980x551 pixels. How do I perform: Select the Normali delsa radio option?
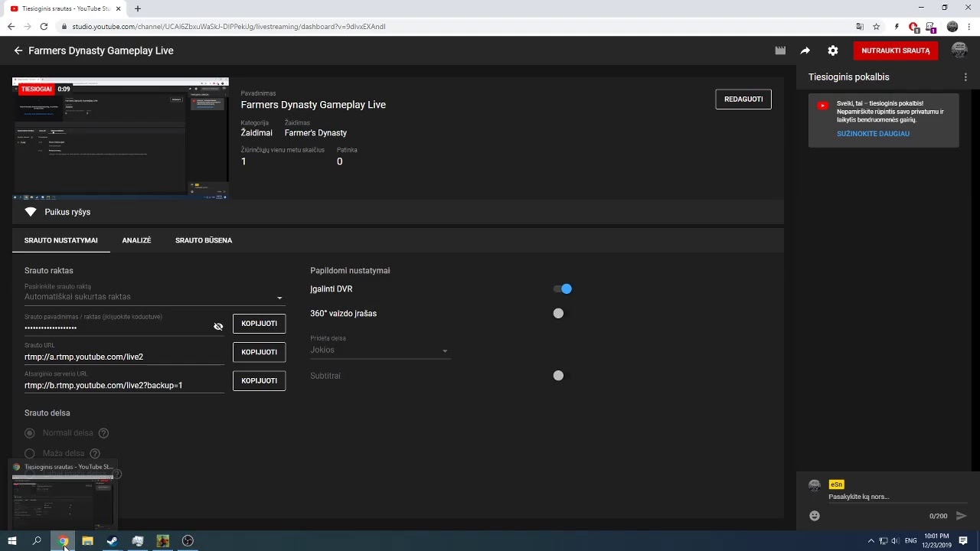click(30, 433)
